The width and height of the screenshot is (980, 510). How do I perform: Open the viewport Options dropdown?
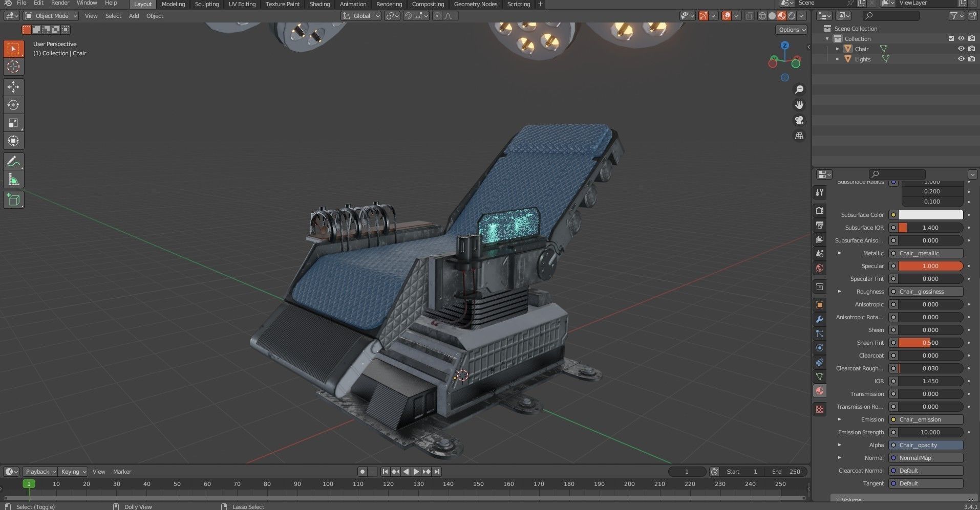click(x=792, y=30)
